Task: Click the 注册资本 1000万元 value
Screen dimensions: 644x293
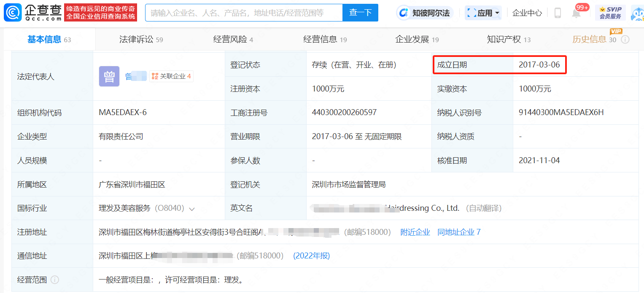Action: [x=328, y=89]
